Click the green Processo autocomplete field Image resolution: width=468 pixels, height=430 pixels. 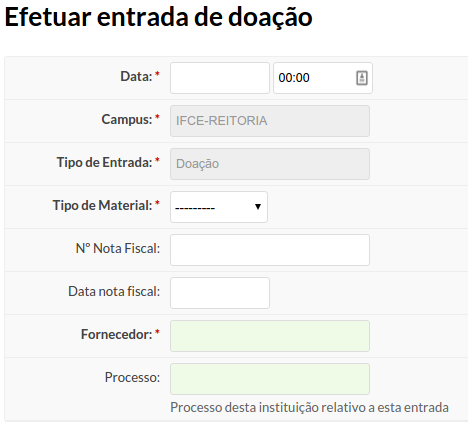pos(270,379)
